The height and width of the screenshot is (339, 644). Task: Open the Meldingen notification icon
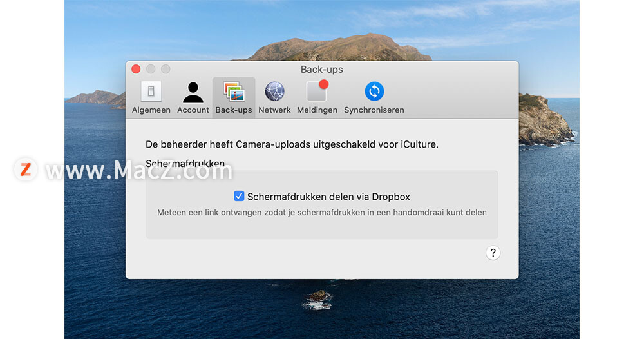coord(317,90)
